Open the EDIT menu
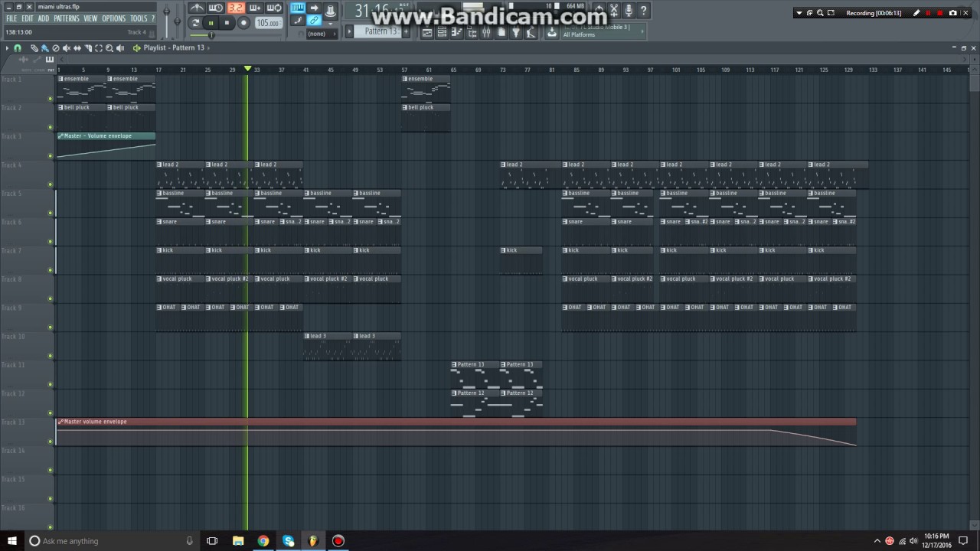980x551 pixels. [x=28, y=18]
